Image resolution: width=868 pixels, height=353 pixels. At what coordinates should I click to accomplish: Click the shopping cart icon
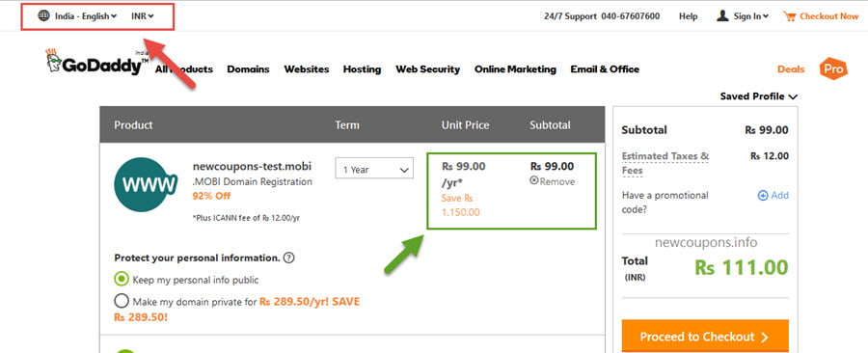pyautogui.click(x=789, y=16)
